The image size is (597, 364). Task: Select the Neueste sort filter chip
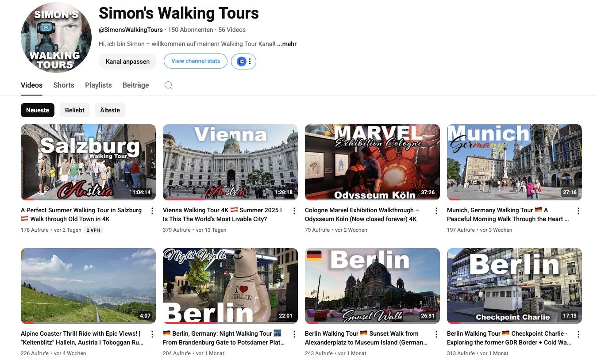(38, 110)
